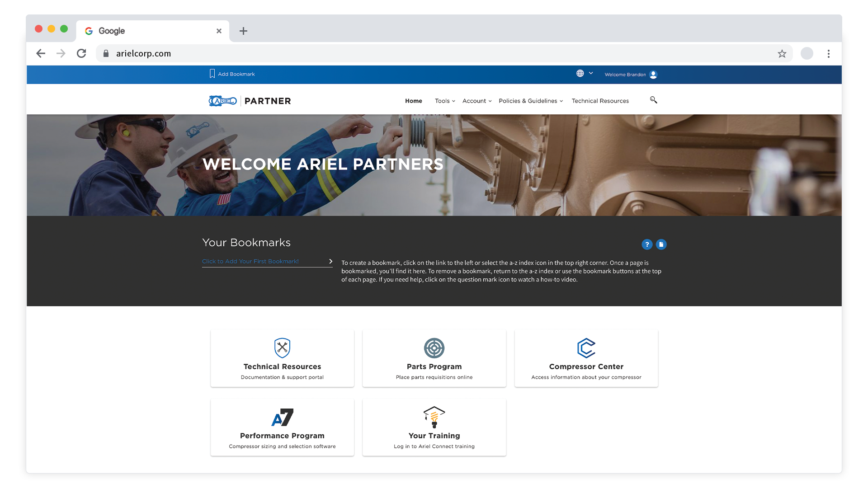Click the browser back arrow
The height and width of the screenshot is (488, 868).
tap(41, 53)
